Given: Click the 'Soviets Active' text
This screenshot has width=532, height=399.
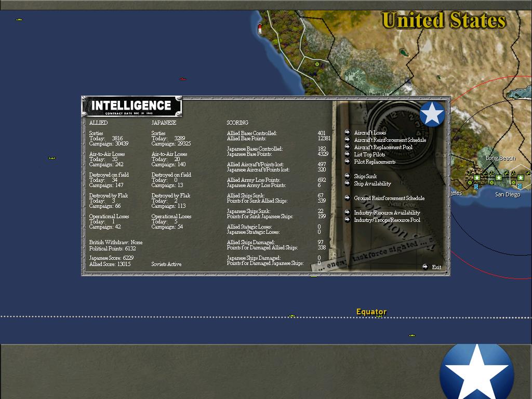Looking at the screenshot, I should tap(166, 264).
